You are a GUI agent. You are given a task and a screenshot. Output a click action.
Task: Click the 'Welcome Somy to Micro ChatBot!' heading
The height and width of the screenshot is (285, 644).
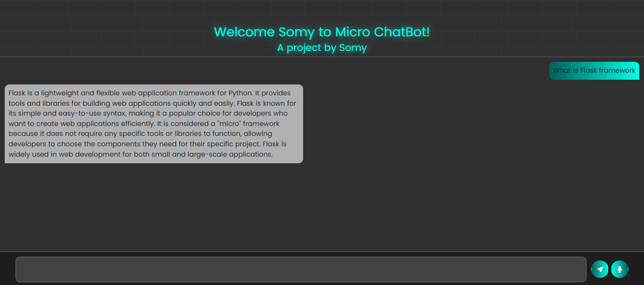point(322,32)
